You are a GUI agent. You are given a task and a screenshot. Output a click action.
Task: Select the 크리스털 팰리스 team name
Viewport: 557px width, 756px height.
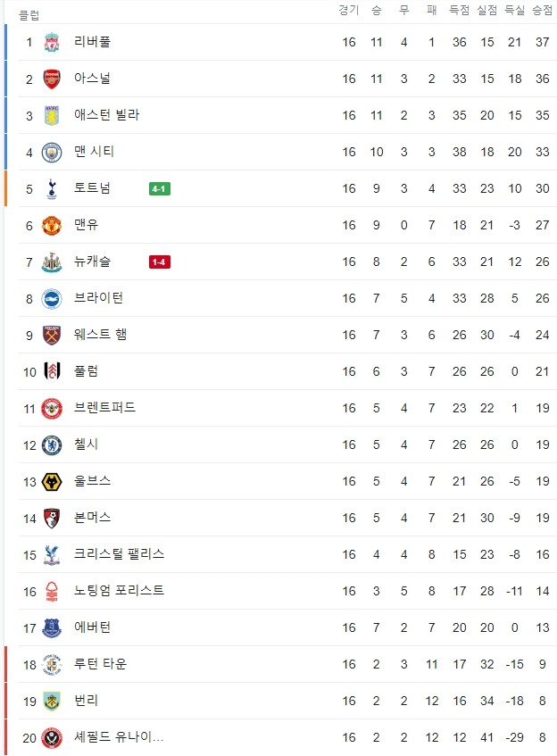119,554
